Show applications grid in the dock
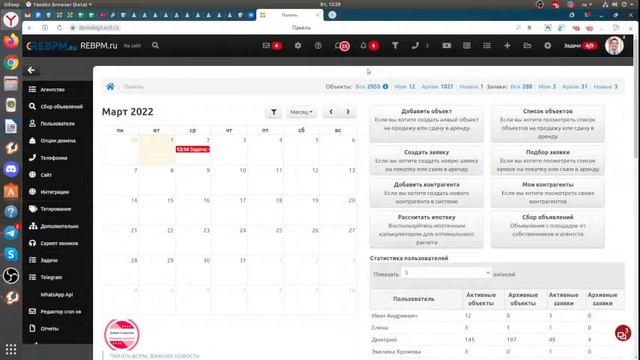The width and height of the screenshot is (640, 360). tap(11, 349)
